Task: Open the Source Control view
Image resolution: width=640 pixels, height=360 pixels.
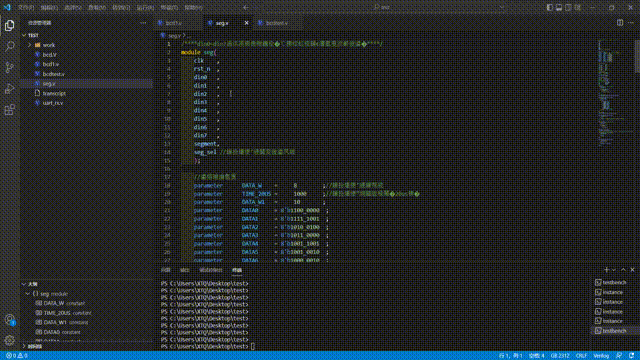Action: 9,67
